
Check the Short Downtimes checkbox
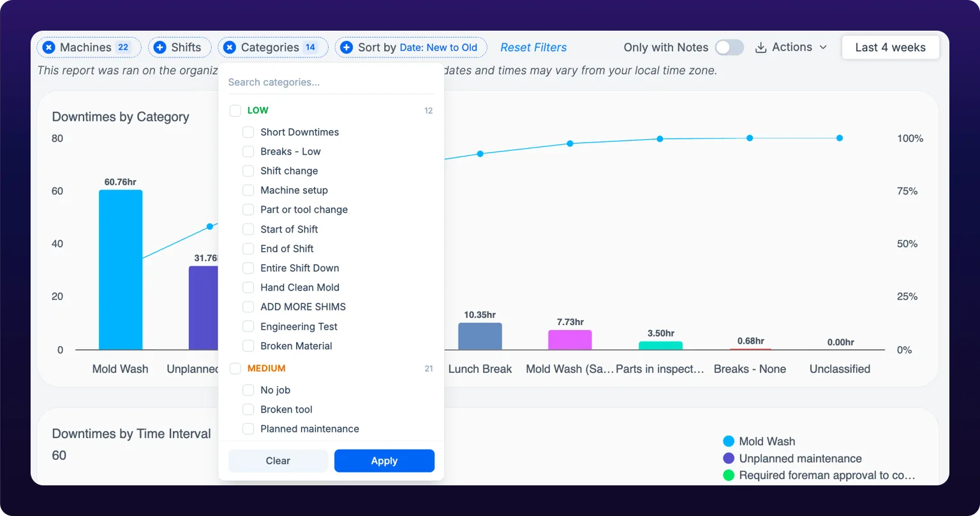(248, 132)
